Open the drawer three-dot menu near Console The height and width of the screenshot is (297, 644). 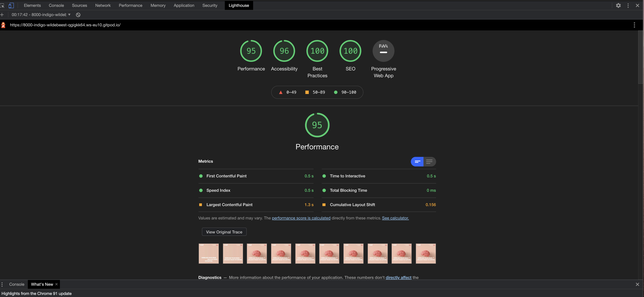pos(2,284)
